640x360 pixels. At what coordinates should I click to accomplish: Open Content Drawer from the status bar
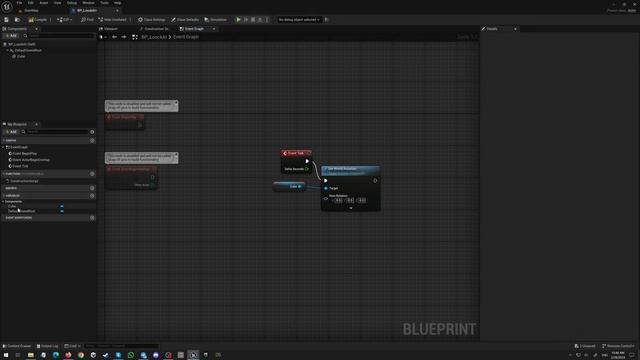[x=17, y=346]
